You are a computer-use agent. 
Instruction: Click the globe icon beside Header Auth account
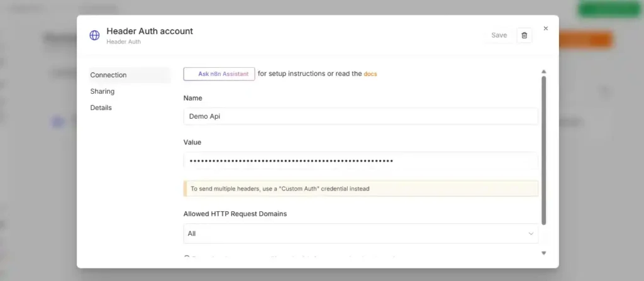point(94,35)
